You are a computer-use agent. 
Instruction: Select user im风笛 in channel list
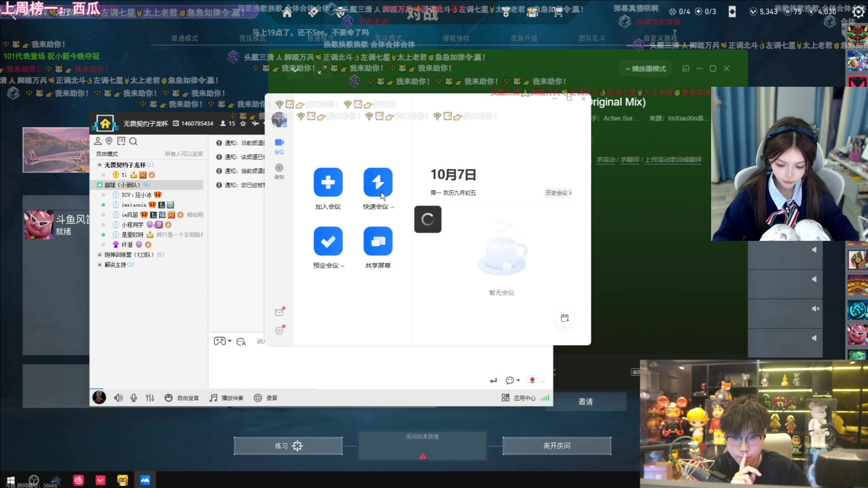(x=130, y=215)
